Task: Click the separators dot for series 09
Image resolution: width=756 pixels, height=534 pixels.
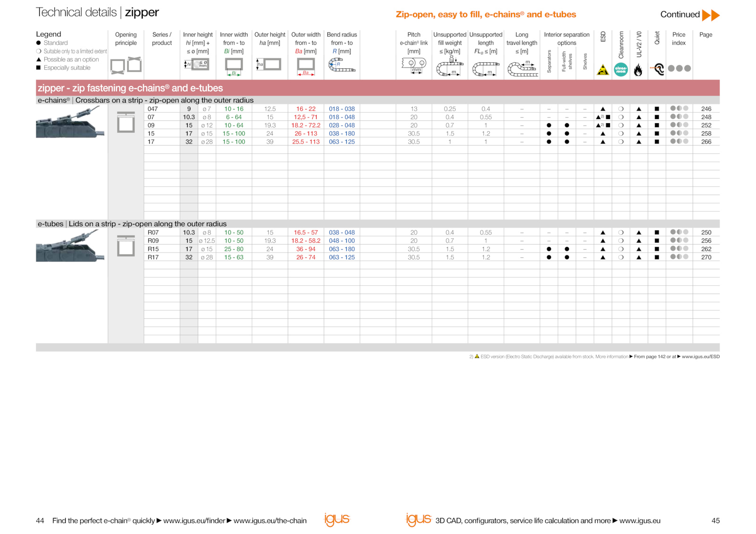Action: 549,125
